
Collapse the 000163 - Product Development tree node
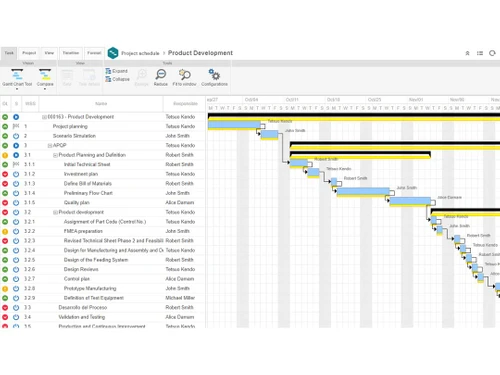pos(44,117)
